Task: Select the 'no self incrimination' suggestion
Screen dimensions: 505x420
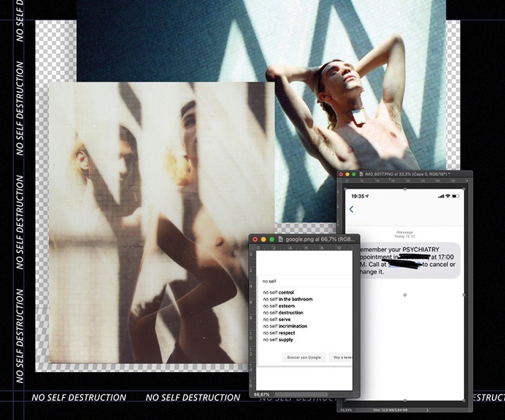Action: (x=285, y=327)
